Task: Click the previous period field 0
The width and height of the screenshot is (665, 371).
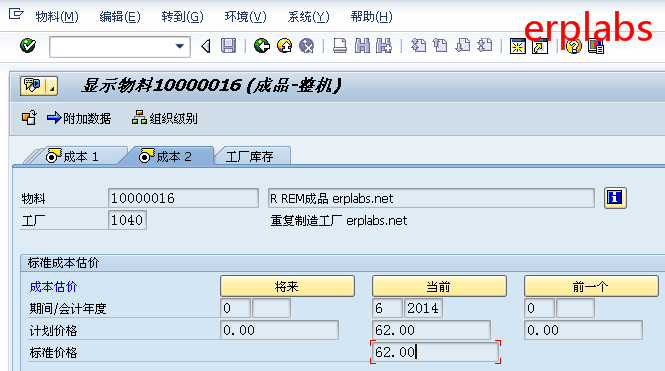Action: [539, 308]
